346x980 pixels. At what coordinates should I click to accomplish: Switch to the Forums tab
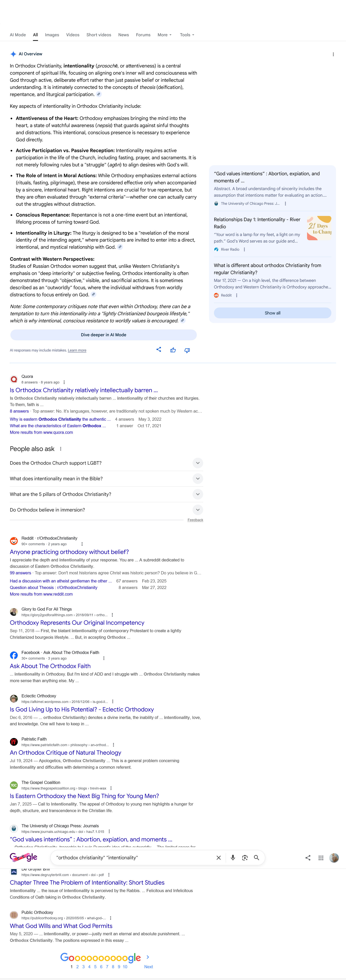coord(143,35)
